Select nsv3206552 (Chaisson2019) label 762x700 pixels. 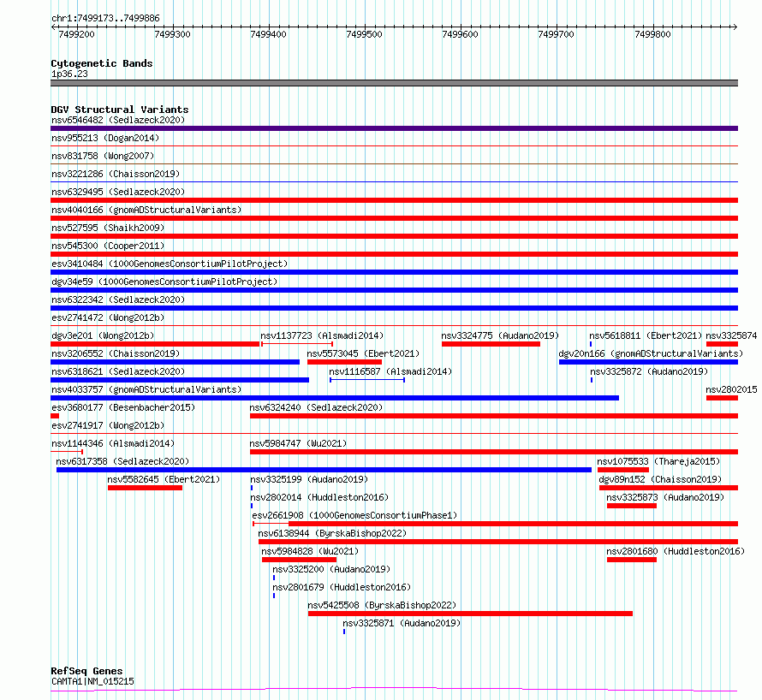click(x=116, y=353)
